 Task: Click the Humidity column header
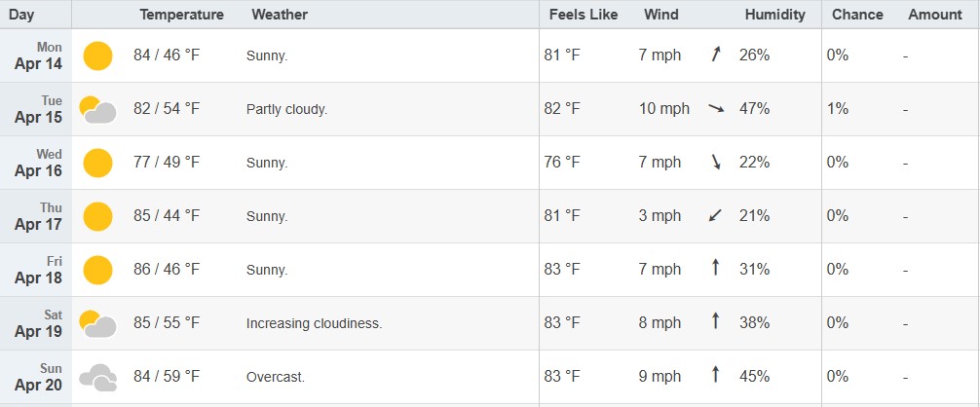(x=775, y=15)
